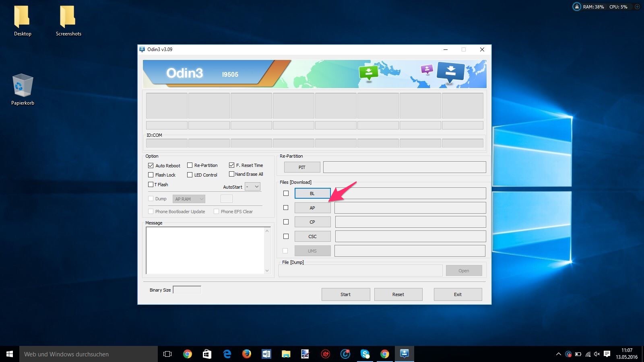
Task: Open the Wi-Fi network tray icon
Action: [588, 354]
